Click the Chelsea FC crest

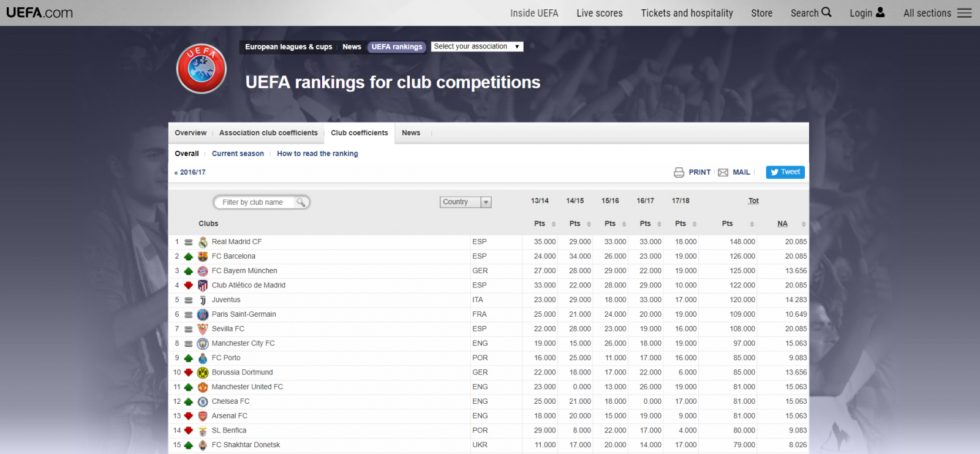(203, 402)
